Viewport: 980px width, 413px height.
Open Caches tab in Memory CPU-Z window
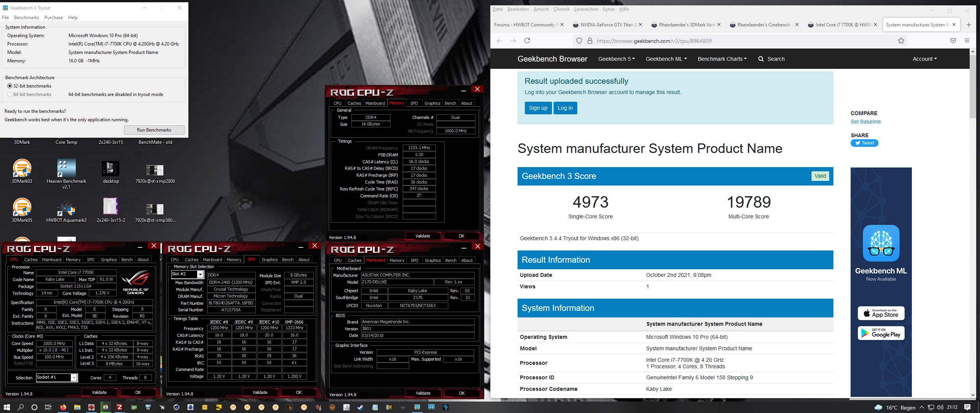coord(354,103)
